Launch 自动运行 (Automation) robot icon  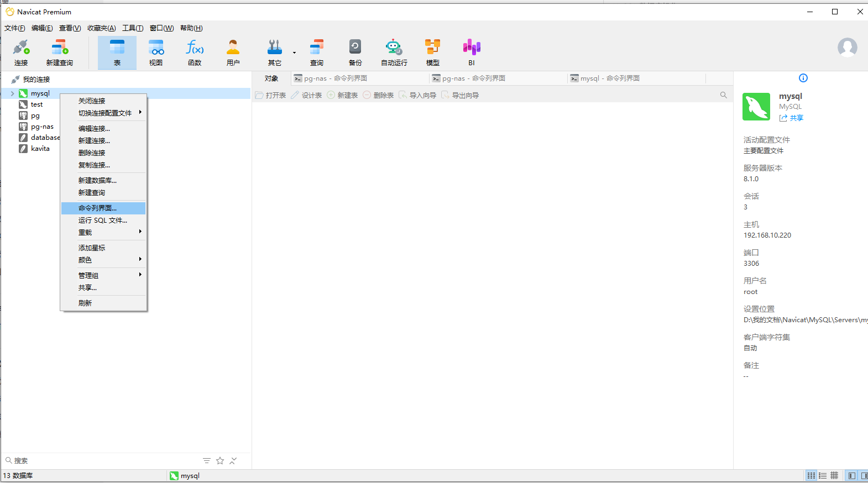pyautogui.click(x=394, y=53)
